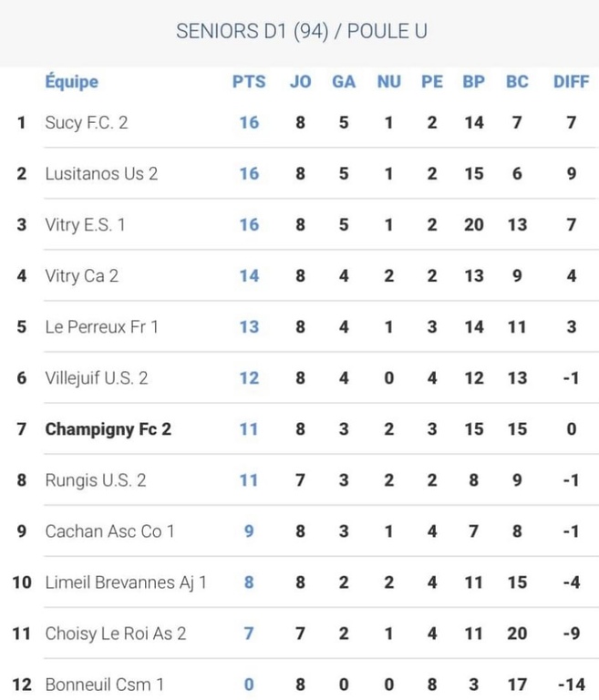Open the bolded Champigny Fc 2 entry
The height and width of the screenshot is (700, 599).
pyautogui.click(x=108, y=428)
